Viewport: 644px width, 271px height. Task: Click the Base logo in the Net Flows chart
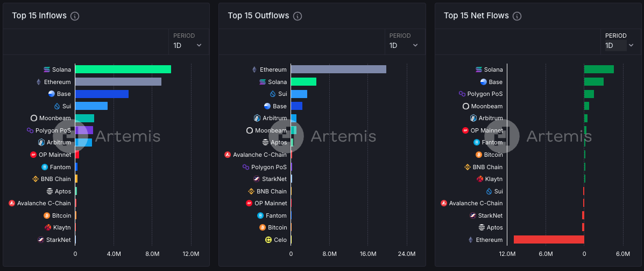click(483, 82)
